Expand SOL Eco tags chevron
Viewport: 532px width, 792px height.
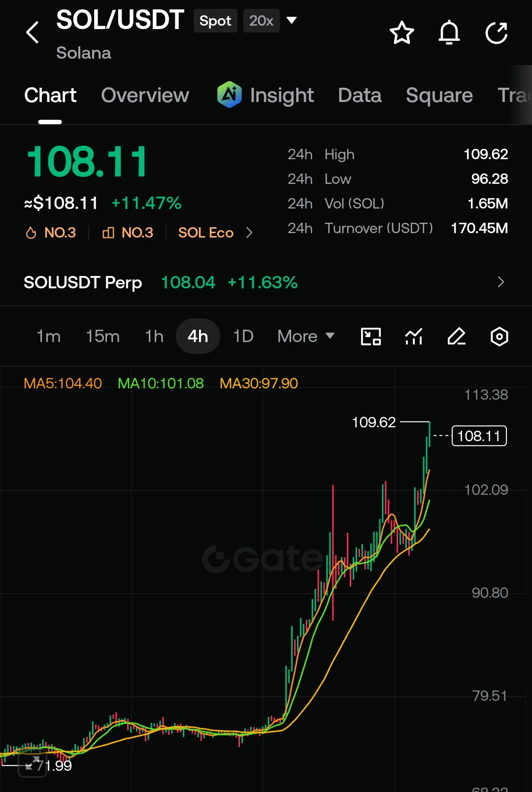[x=249, y=233]
